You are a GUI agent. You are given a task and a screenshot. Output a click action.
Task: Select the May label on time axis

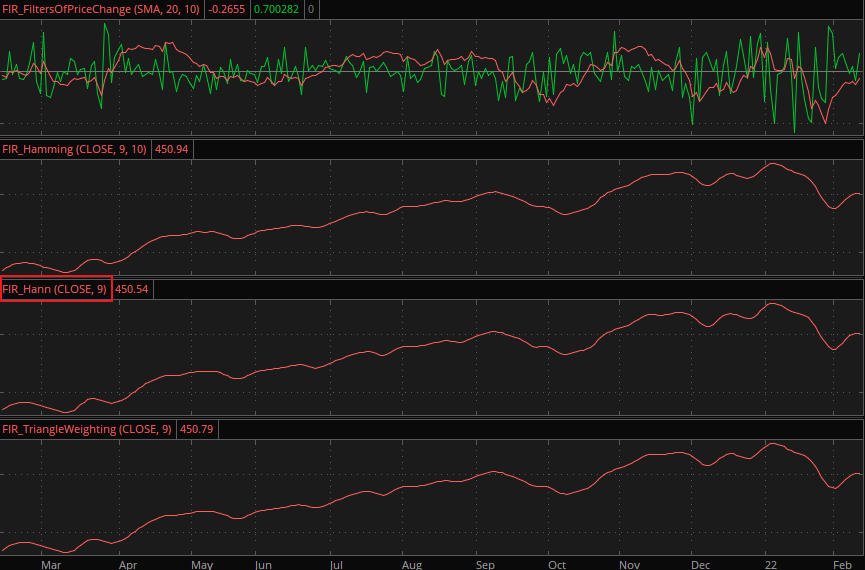click(202, 563)
